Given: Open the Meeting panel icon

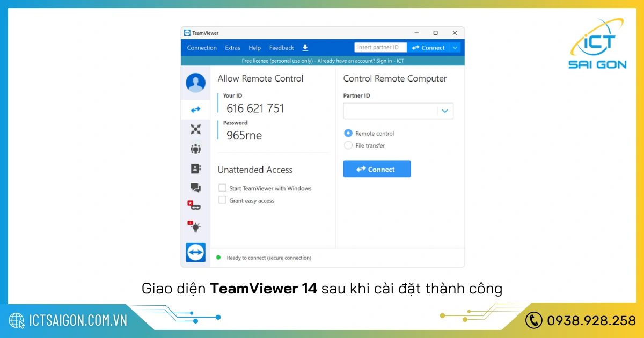Looking at the screenshot, I should [x=195, y=149].
